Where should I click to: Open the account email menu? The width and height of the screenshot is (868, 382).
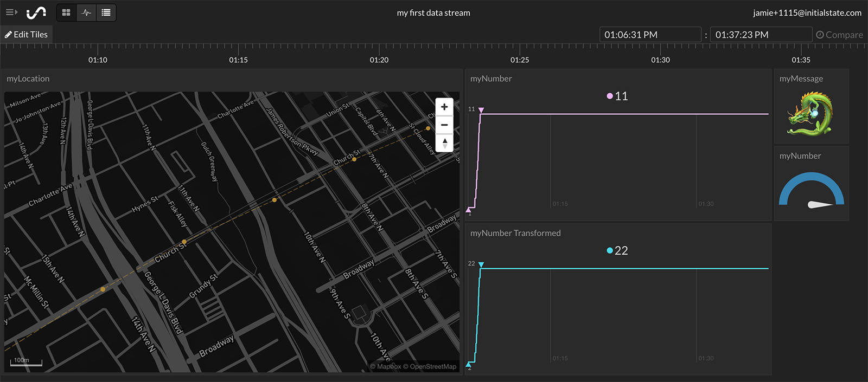click(807, 12)
